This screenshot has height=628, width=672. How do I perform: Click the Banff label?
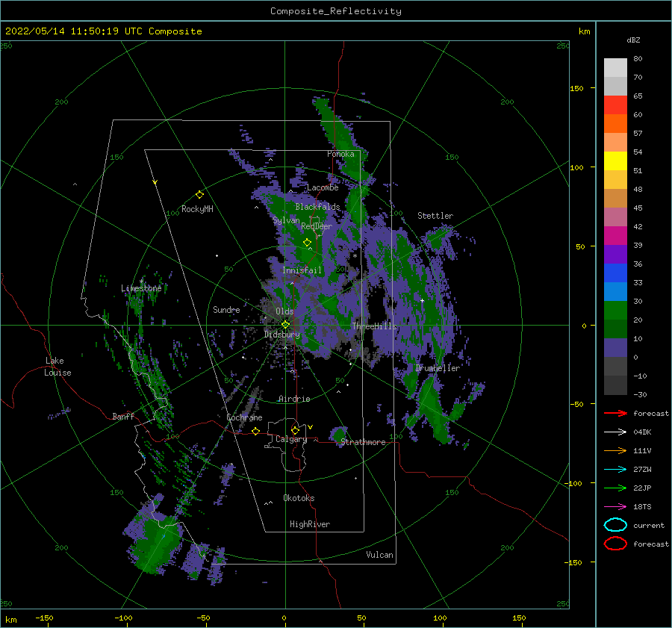pyautogui.click(x=123, y=416)
